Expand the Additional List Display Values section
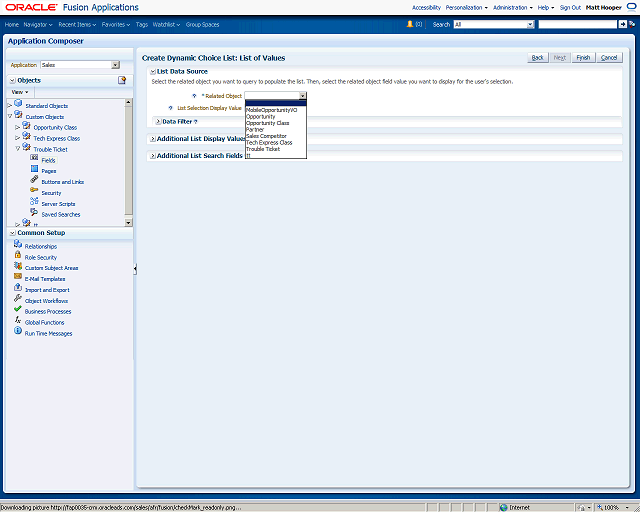640x512 pixels. [x=153, y=139]
